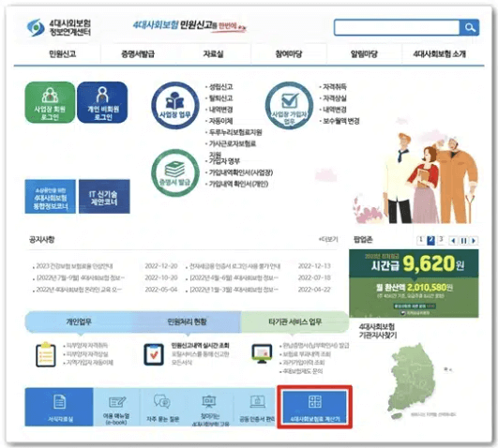Click the search input field at top
498x448 pixels.
[397, 28]
